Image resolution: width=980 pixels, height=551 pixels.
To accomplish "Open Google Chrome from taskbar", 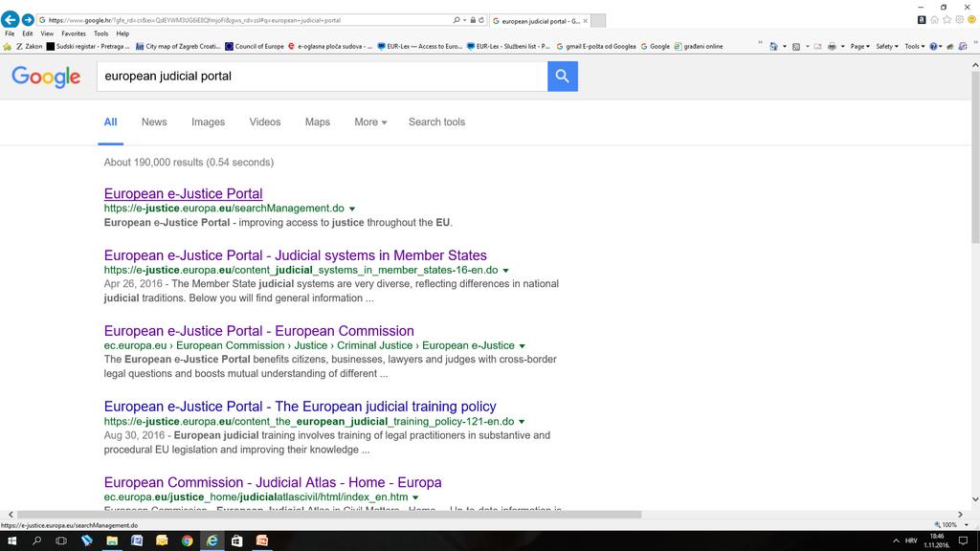I will [x=187, y=541].
